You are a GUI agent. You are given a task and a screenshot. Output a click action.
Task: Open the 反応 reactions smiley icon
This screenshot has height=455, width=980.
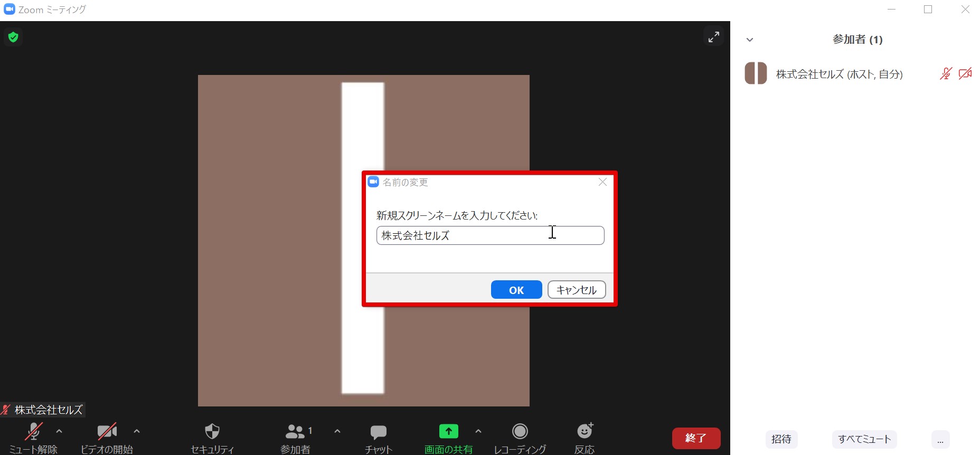tap(585, 431)
